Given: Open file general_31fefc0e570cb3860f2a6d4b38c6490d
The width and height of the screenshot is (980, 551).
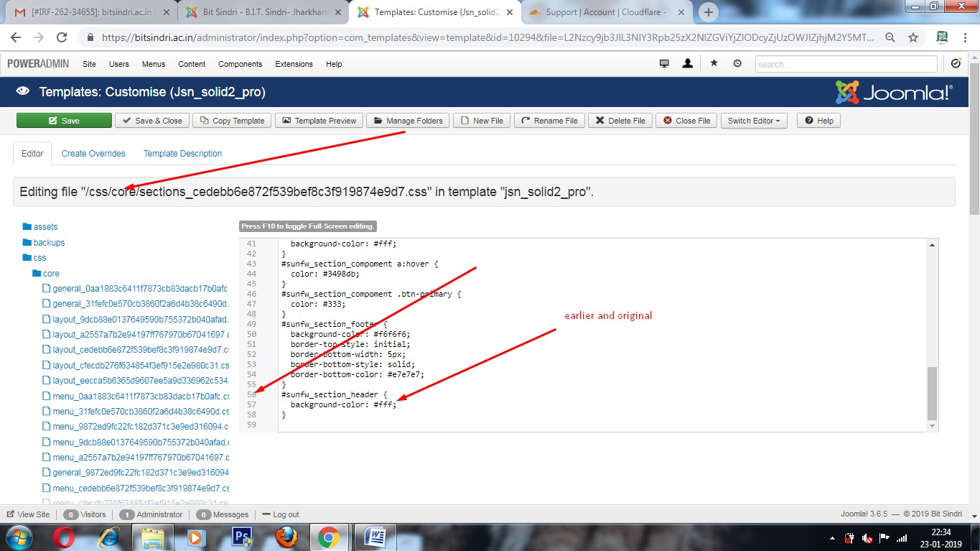Looking at the screenshot, I should coord(136,304).
